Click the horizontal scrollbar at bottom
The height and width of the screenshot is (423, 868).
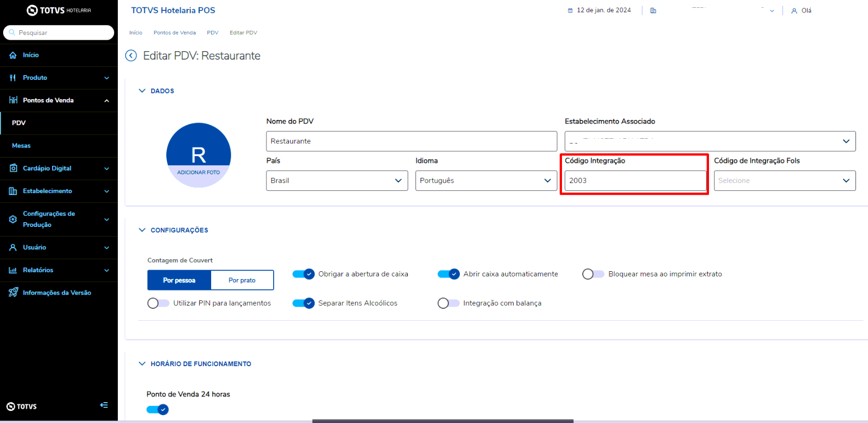click(x=443, y=421)
